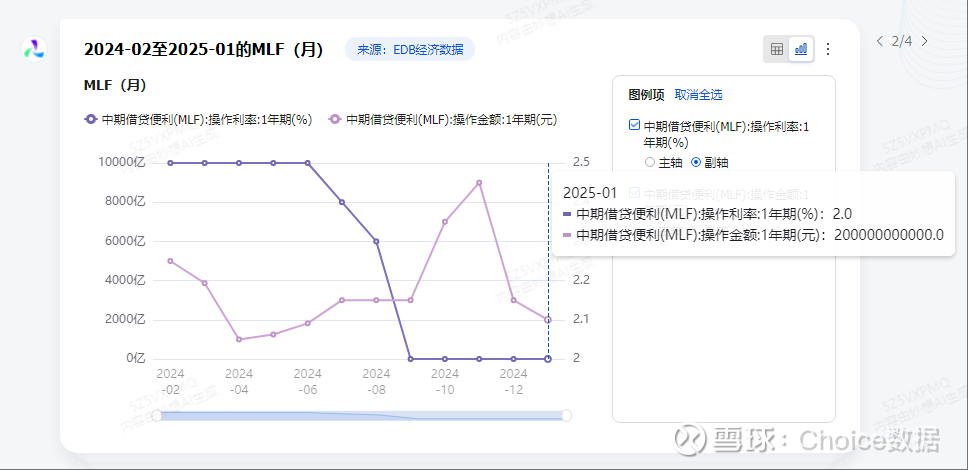Click the title 2024-02至2025-01的MLF（月）
The width and height of the screenshot is (968, 470).
click(x=204, y=49)
